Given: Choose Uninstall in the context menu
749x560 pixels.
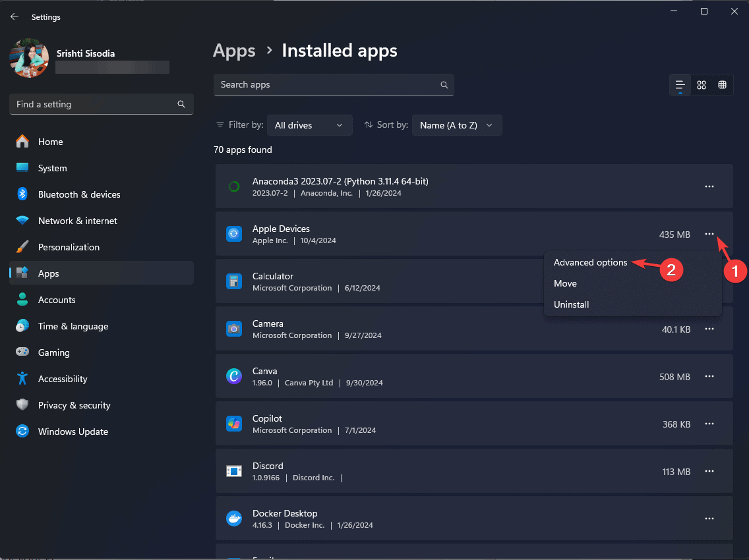Looking at the screenshot, I should [x=571, y=304].
